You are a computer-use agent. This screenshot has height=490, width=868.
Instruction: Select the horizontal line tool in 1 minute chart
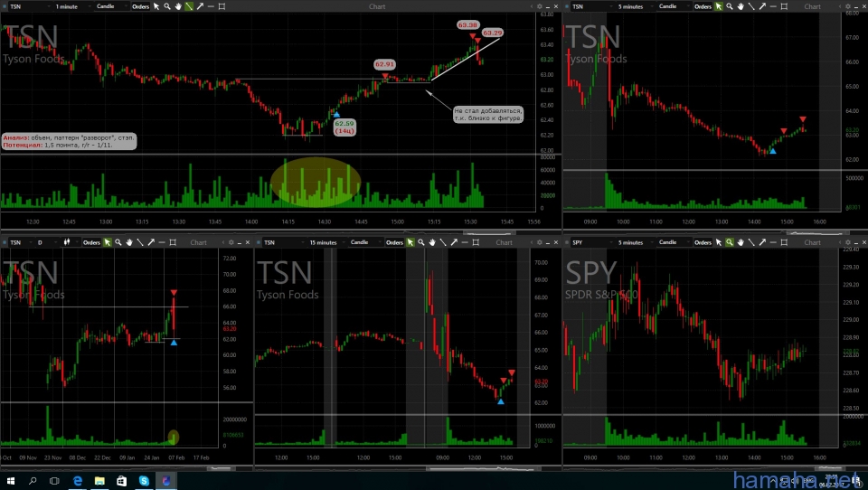coord(211,6)
